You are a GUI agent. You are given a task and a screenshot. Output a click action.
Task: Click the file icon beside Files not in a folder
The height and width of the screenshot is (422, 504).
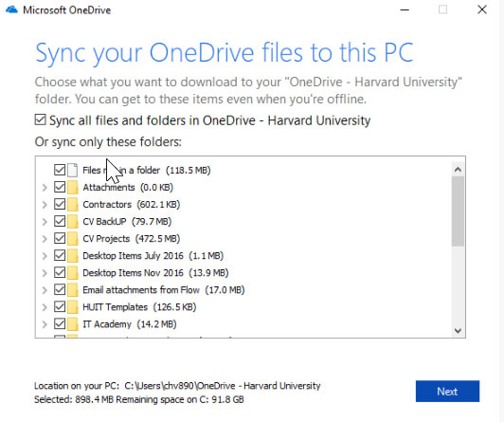click(x=73, y=170)
